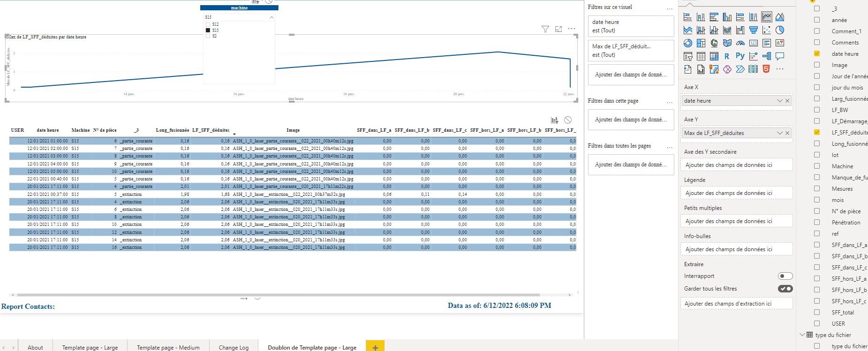Choose the globe map visualization
868x351 pixels.
pyautogui.click(x=714, y=43)
